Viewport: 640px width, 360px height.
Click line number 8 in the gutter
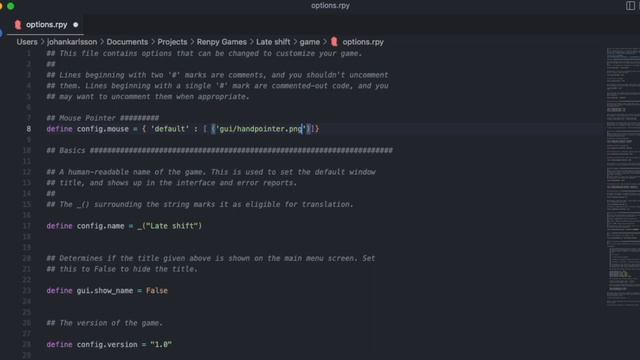tap(29, 129)
